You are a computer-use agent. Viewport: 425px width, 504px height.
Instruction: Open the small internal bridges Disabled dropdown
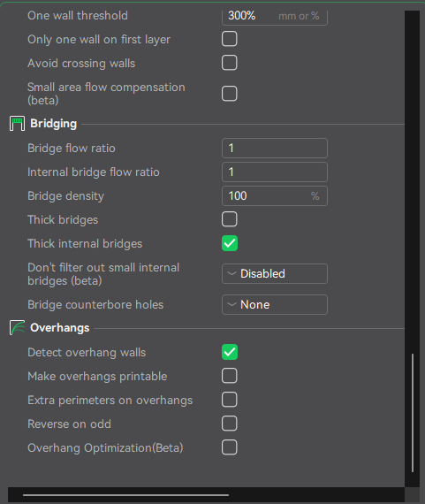(x=275, y=273)
